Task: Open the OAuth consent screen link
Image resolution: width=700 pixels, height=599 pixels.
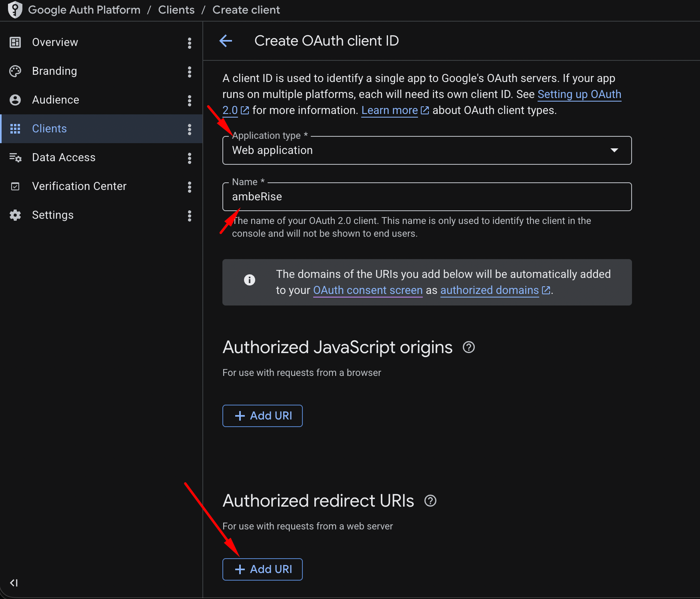Action: point(368,290)
